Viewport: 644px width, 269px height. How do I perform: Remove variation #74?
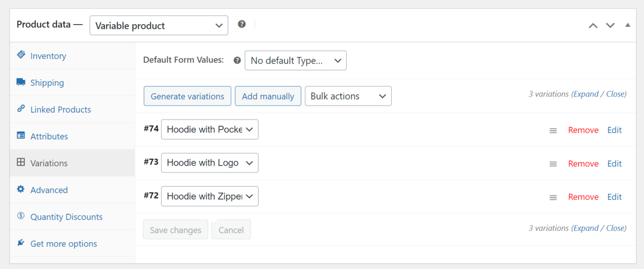click(x=583, y=130)
